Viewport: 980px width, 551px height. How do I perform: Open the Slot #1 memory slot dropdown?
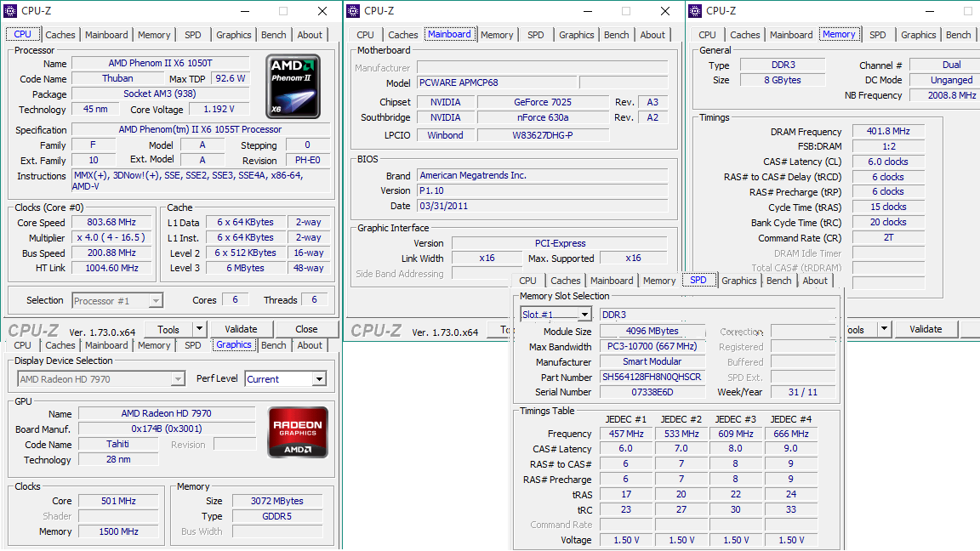556,315
